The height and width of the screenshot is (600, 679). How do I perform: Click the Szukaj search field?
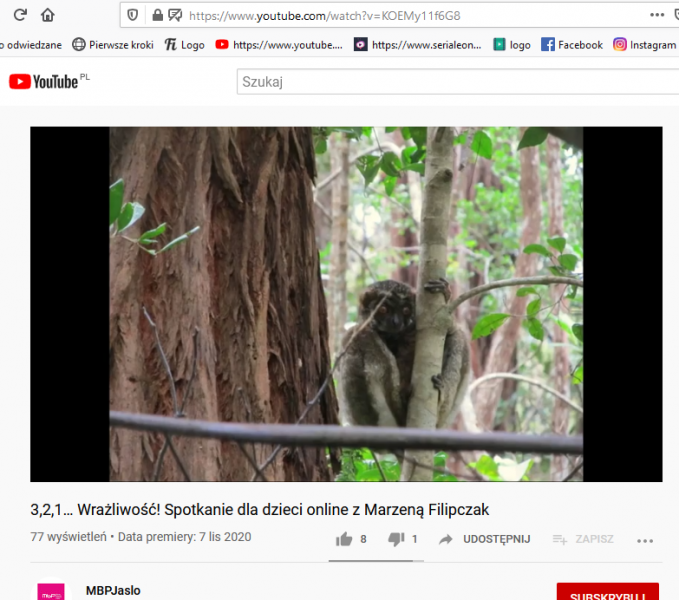click(456, 82)
